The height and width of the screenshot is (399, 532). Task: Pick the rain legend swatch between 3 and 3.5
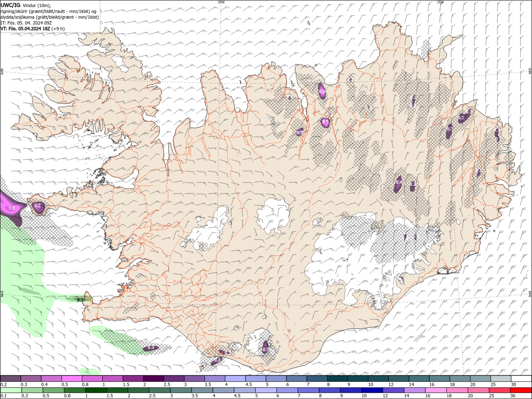pos(180,390)
